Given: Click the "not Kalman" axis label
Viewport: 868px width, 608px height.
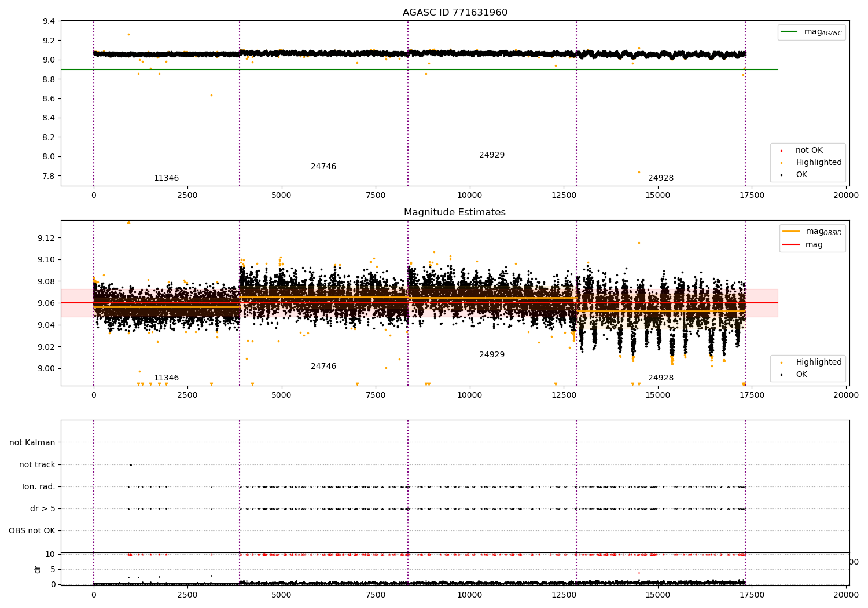Looking at the screenshot, I should (x=32, y=443).
